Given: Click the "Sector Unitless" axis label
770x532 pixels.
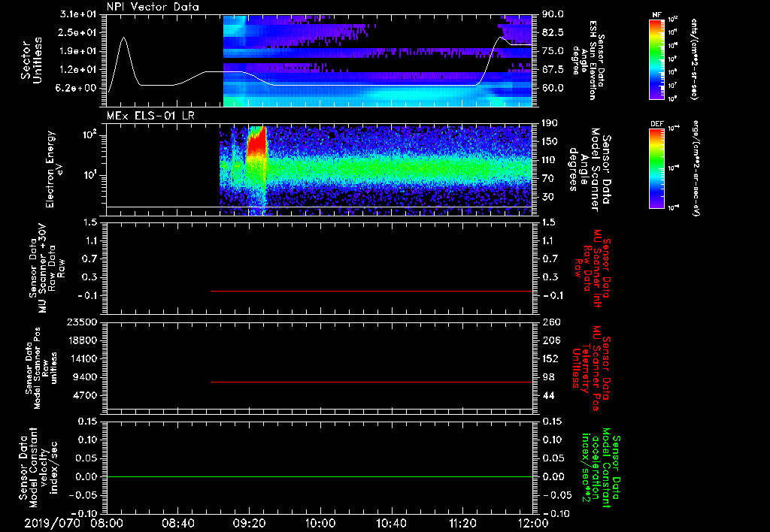Looking at the screenshot, I should coord(32,60).
